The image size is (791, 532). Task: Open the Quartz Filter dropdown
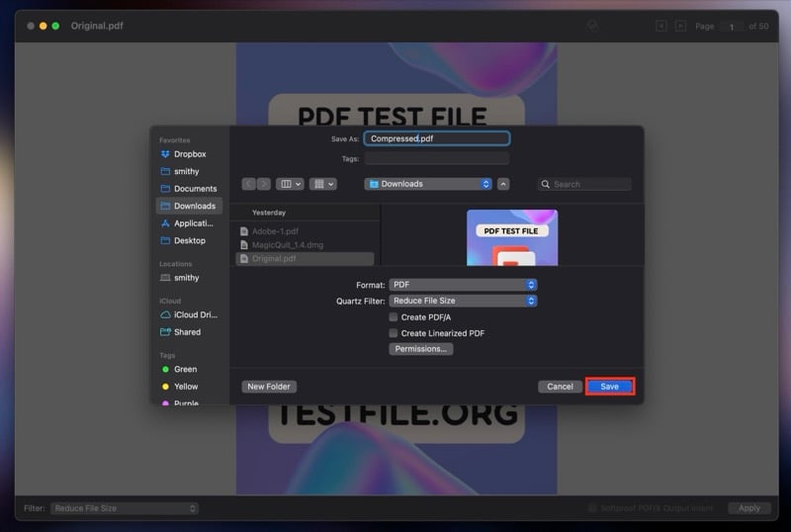tap(463, 301)
